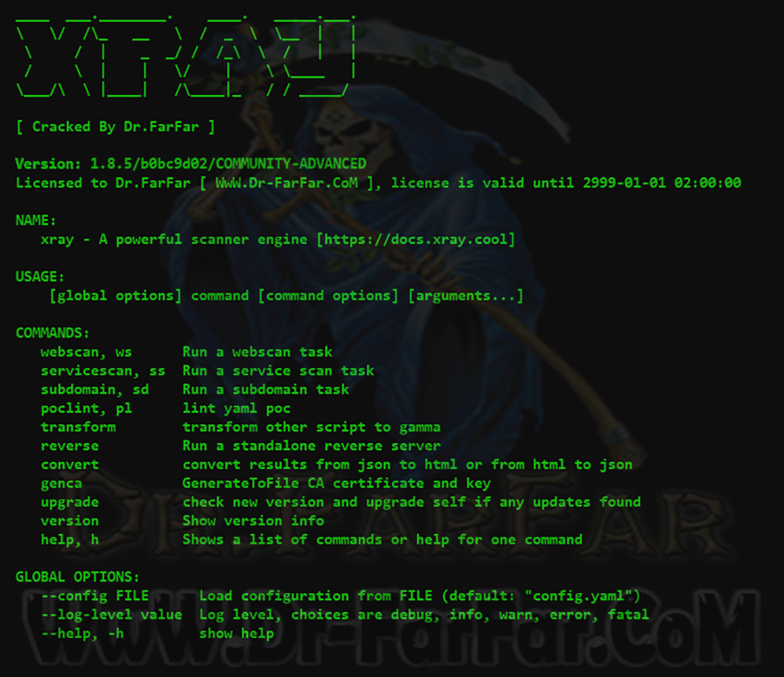Click the genca command entry
Viewport: 784px width, 677px height.
pyautogui.click(x=61, y=483)
